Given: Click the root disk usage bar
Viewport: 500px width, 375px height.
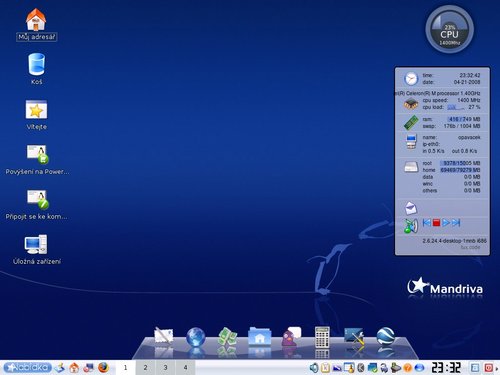Looking at the screenshot, I should point(460,163).
